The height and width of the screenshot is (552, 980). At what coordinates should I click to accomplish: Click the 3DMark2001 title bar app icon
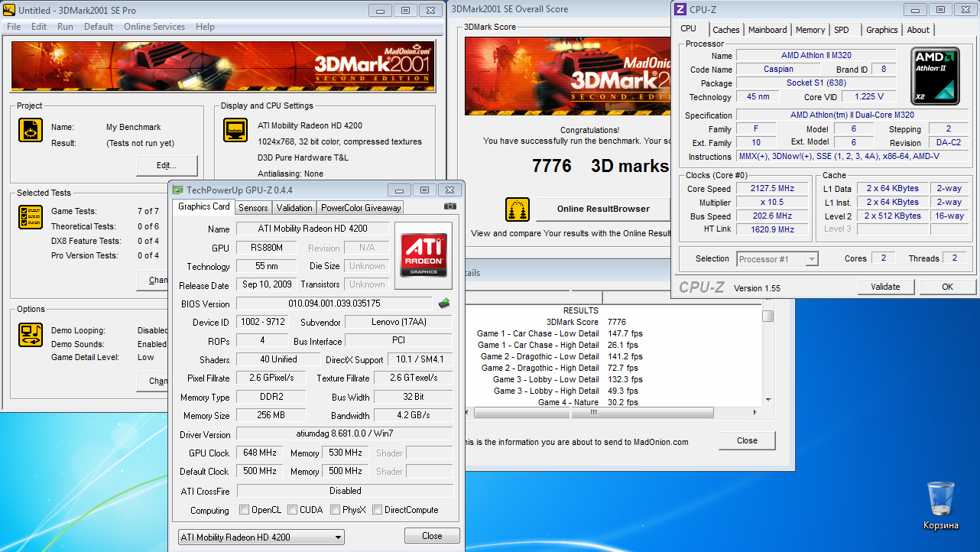coord(10,11)
